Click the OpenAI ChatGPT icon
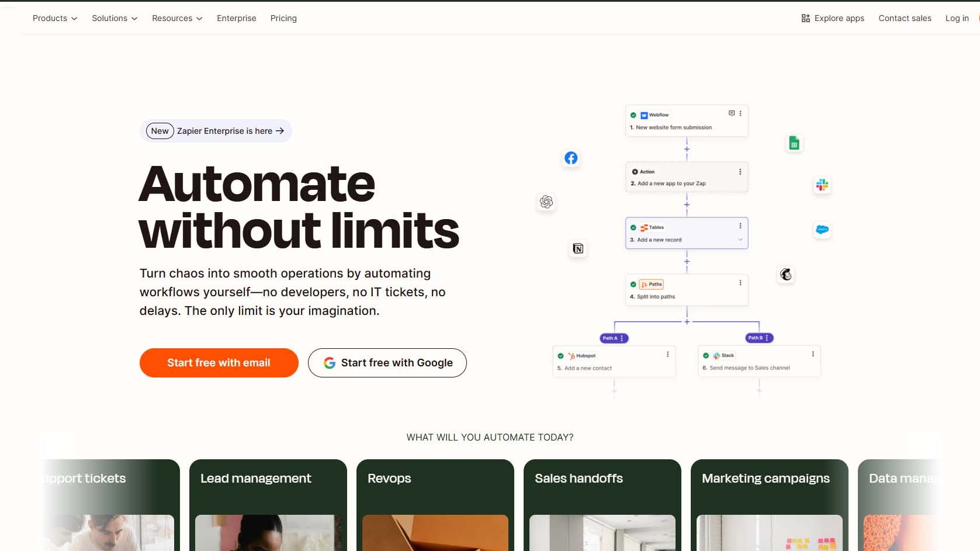This screenshot has width=980, height=551. click(x=546, y=202)
